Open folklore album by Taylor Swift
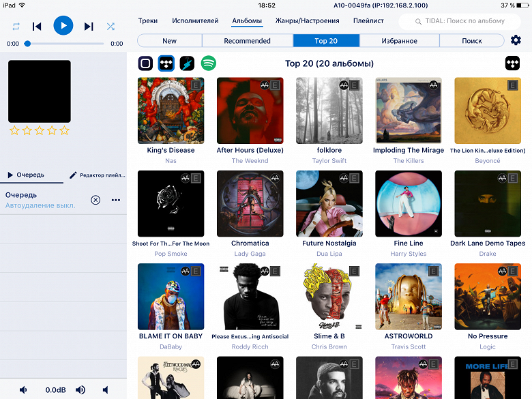This screenshot has width=532, height=399. [329, 110]
